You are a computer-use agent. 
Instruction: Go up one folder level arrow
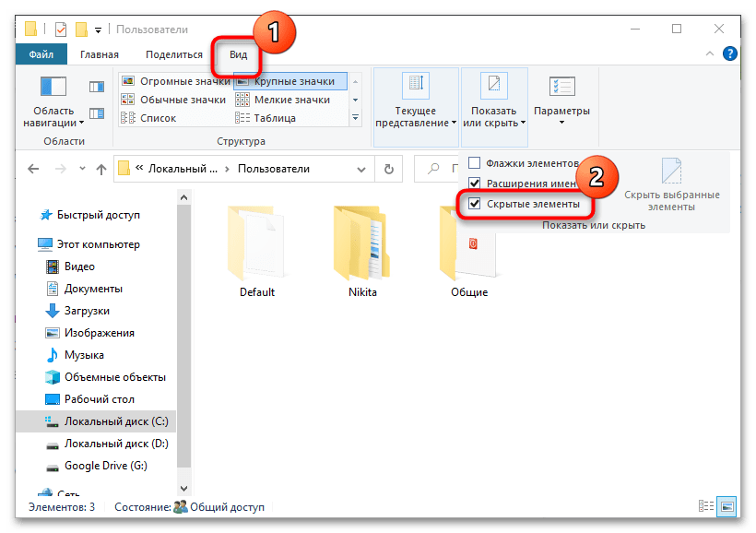pos(100,169)
